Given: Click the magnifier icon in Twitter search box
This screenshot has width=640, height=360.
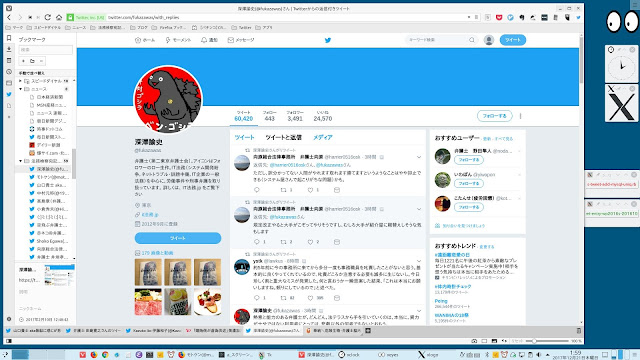Looking at the screenshot, I should [472, 40].
